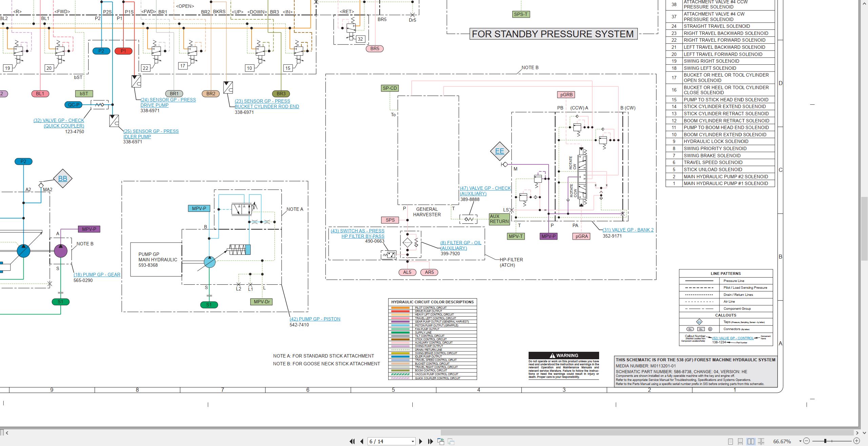The image size is (868, 446).
Task: Click 'FOR STANDBY PRESSURE SYSTEM' title
Action: click(x=553, y=34)
